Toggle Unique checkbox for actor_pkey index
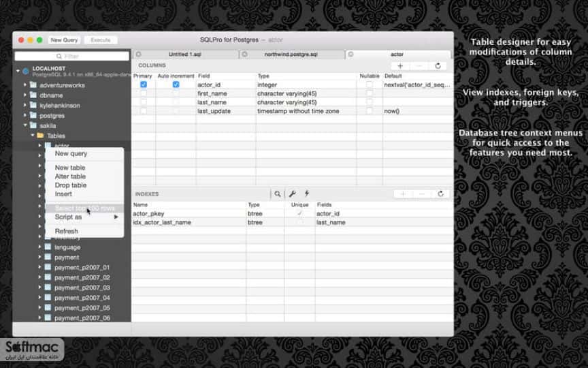The height and width of the screenshot is (368, 588). [299, 213]
